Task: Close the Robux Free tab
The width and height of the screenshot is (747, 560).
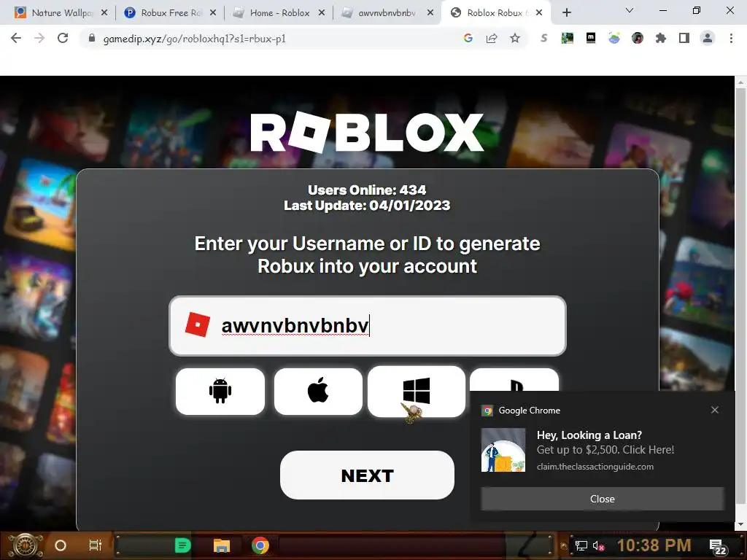Action: [213, 13]
